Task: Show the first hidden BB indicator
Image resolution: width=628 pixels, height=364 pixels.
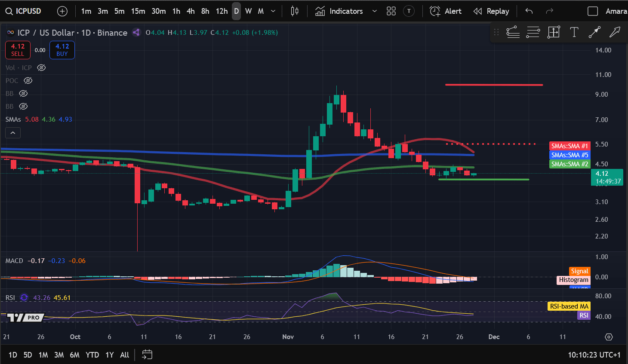Action: click(23, 93)
